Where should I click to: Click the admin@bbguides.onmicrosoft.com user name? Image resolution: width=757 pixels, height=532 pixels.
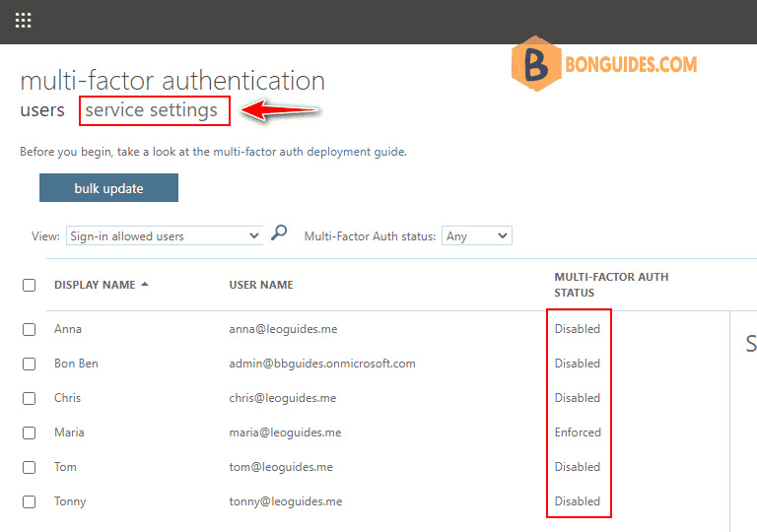[x=322, y=364]
